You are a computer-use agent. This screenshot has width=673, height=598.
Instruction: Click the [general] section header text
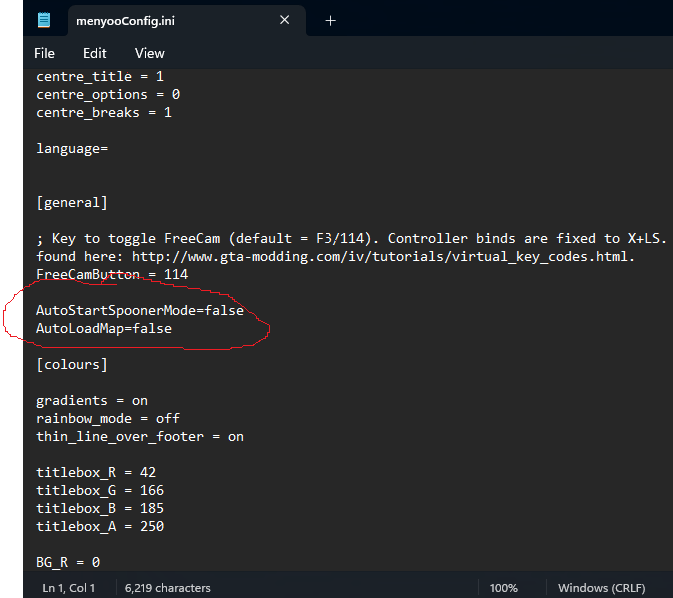pos(72,202)
